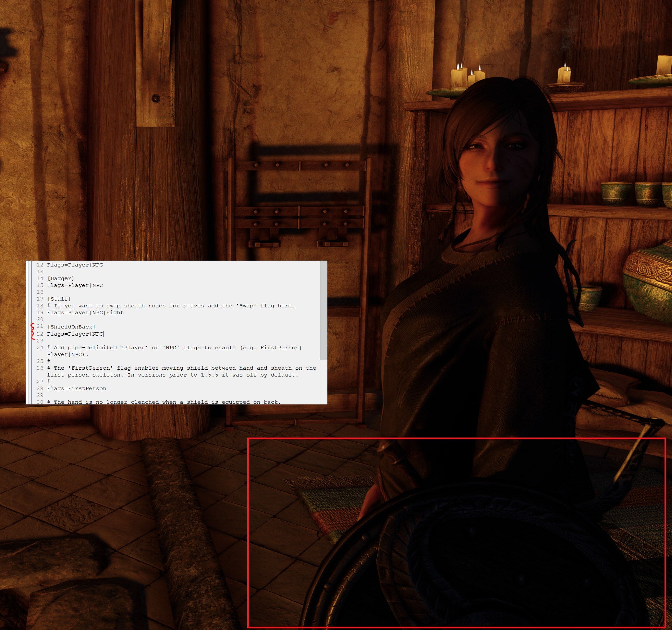The height and width of the screenshot is (630, 672).
Task: Click the vertical scrollbar thumb in editor
Action: pyautogui.click(x=324, y=310)
